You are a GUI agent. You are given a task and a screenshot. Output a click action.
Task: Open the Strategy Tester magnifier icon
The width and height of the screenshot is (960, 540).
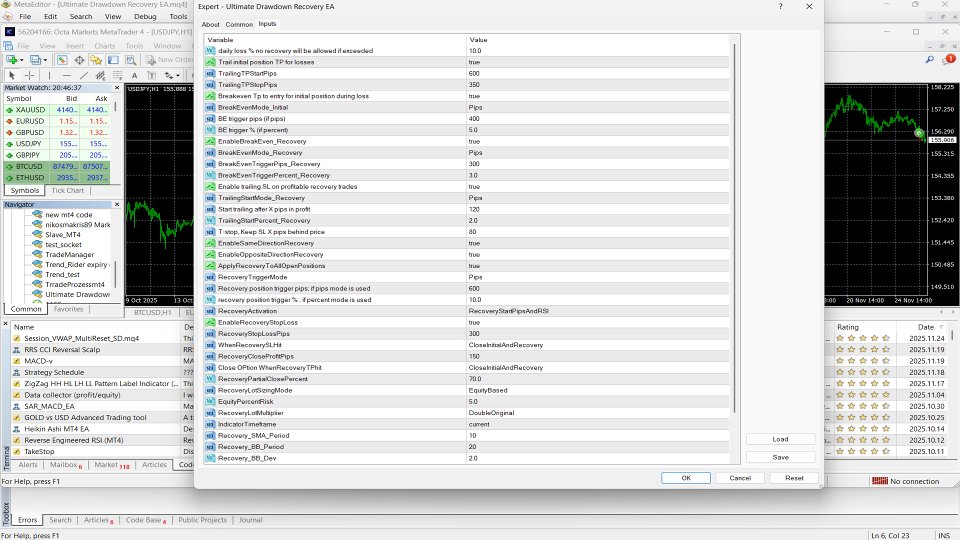pos(130,60)
